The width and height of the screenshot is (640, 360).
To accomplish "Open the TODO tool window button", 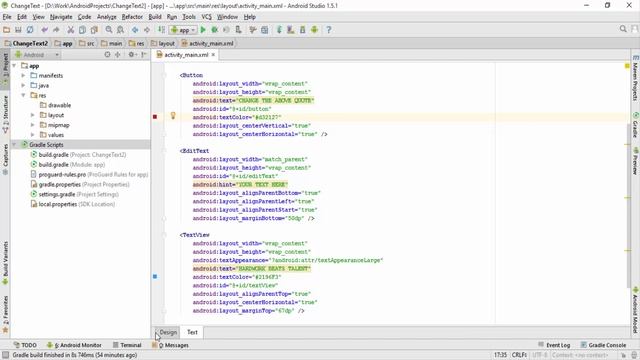I will (x=25, y=345).
